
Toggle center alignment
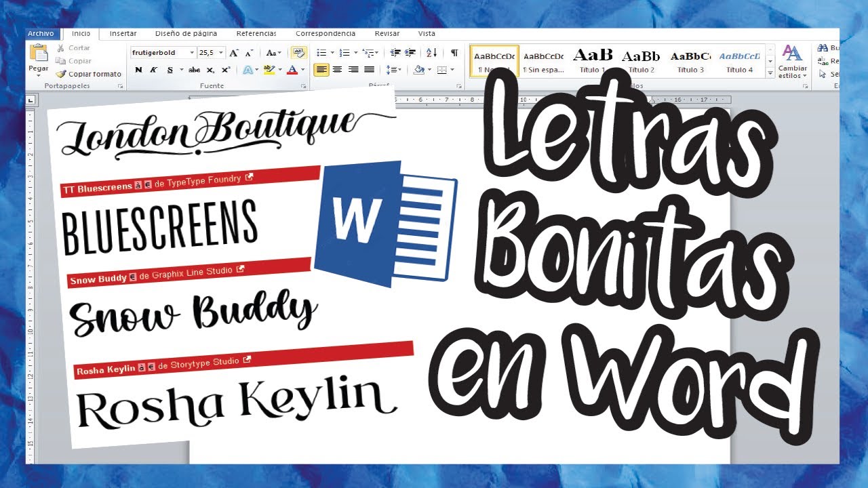pyautogui.click(x=338, y=70)
